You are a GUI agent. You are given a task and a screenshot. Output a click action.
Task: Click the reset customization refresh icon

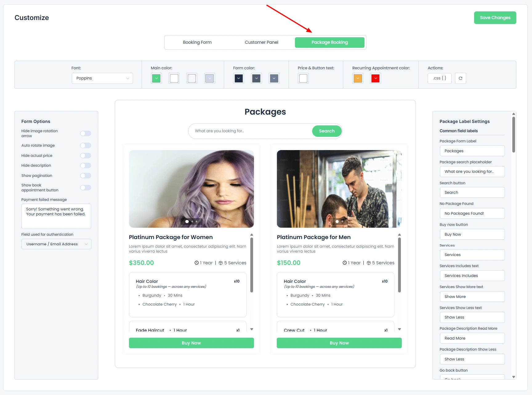pyautogui.click(x=460, y=78)
